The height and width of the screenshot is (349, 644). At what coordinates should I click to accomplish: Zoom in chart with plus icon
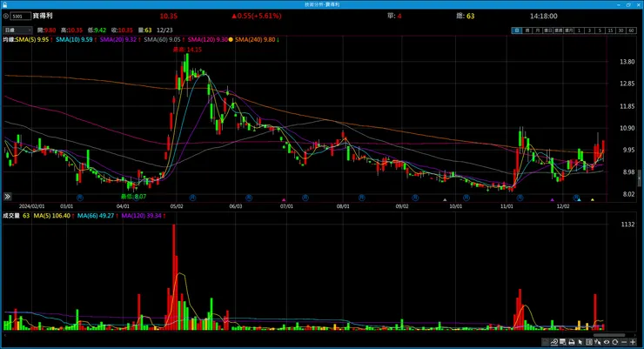(633, 342)
